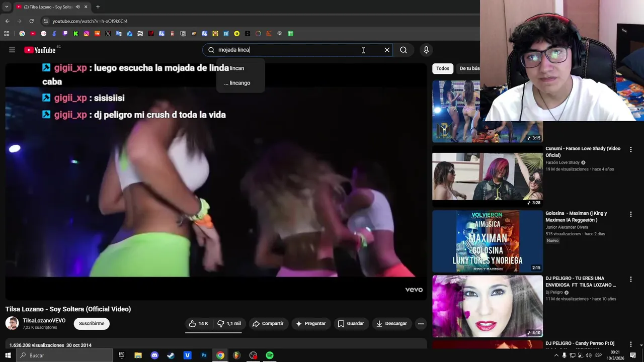Open the Chrome apps grid shortcut
Image resolution: width=644 pixels, height=362 pixels.
(x=7, y=34)
